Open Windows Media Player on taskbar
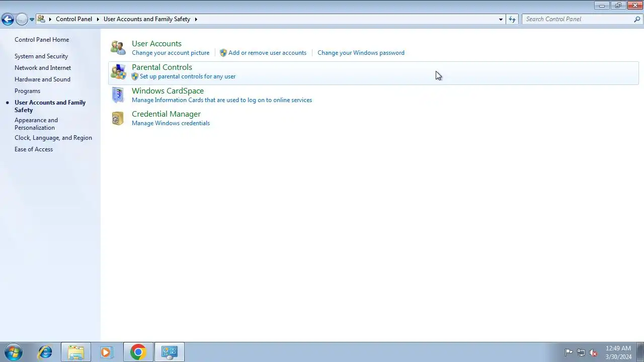 106,352
